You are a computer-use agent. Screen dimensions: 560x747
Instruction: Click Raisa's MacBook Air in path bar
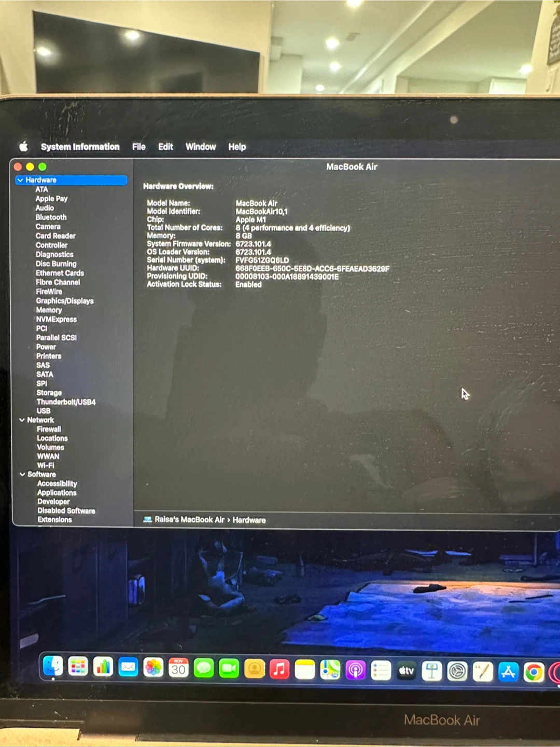coord(189,519)
